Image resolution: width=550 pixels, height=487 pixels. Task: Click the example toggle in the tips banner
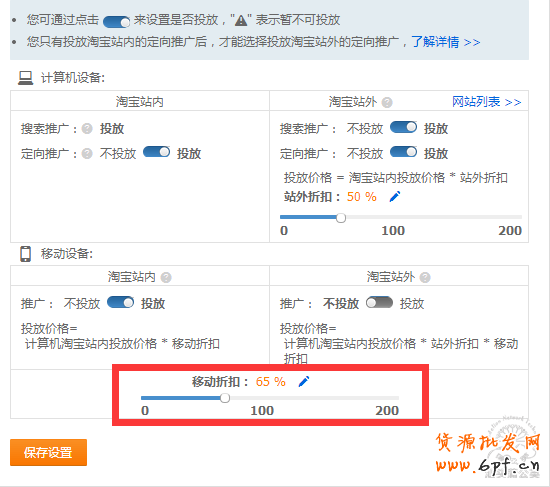tap(116, 22)
